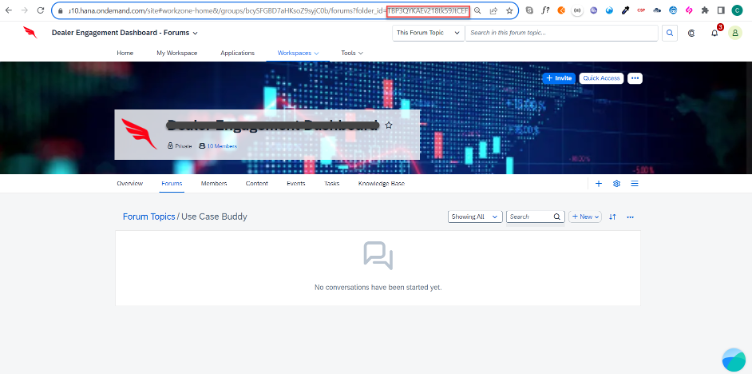Favorite the workspace with the star icon
The image size is (755, 375).
click(x=389, y=125)
